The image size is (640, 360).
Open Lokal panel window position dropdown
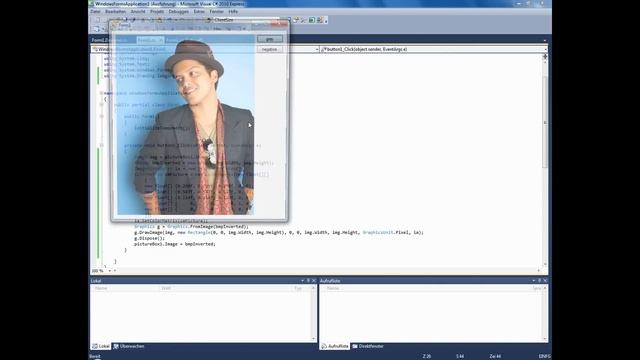tap(302, 280)
